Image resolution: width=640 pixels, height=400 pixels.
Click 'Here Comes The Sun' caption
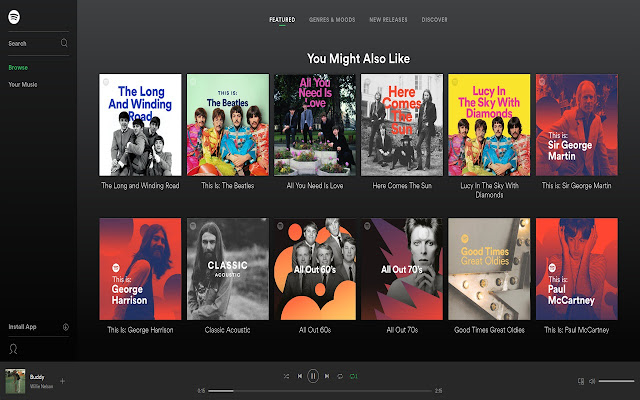402,186
